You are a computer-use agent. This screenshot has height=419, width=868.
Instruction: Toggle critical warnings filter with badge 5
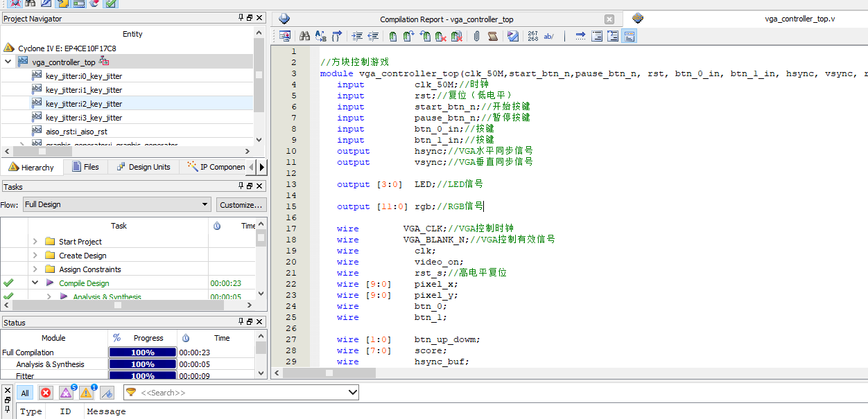pos(67,393)
